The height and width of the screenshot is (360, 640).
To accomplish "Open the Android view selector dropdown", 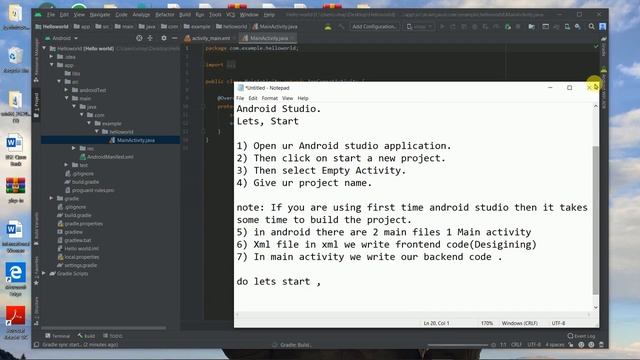I will [61, 38].
